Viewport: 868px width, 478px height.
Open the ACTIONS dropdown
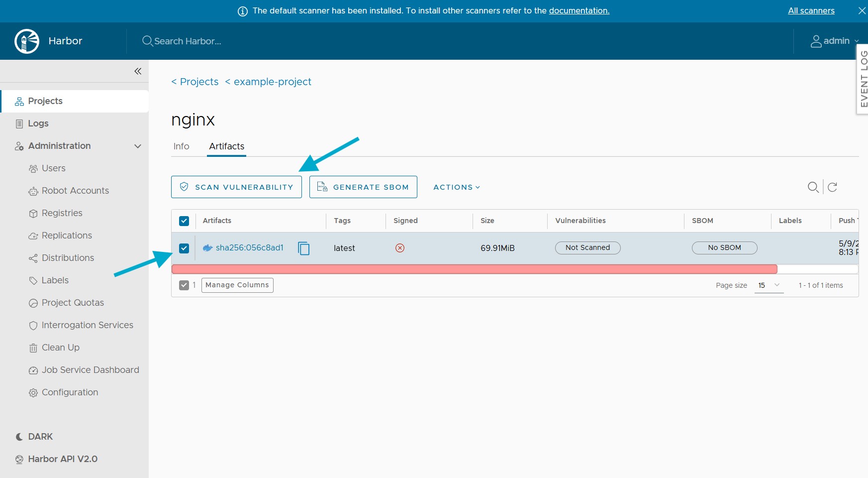(x=455, y=187)
